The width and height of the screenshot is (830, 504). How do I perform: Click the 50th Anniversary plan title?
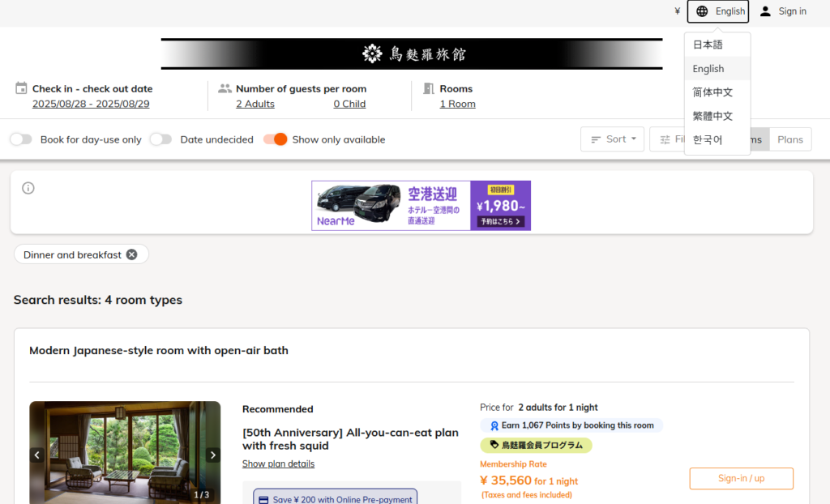click(350, 439)
